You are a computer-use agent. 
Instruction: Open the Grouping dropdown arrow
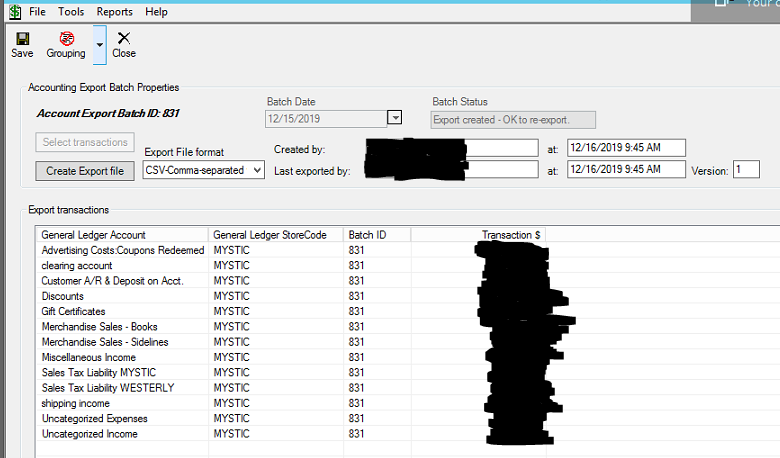99,45
